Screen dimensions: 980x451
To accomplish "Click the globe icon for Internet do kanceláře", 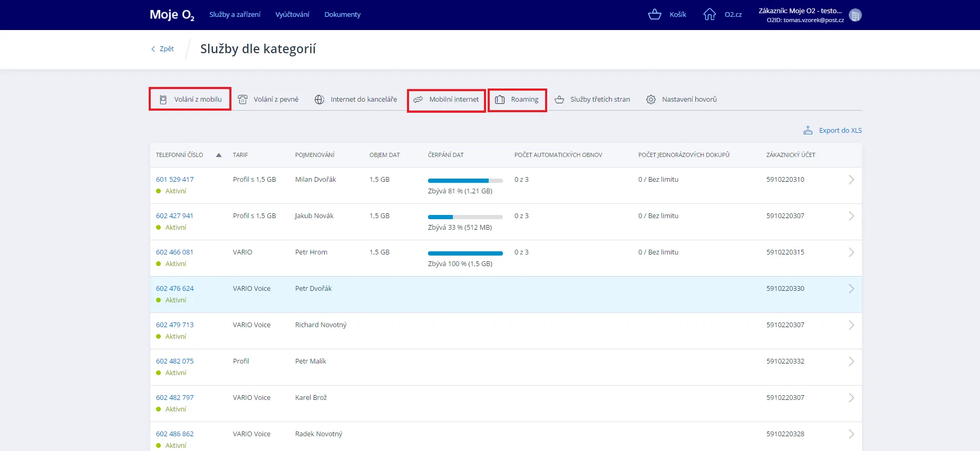I will point(319,100).
